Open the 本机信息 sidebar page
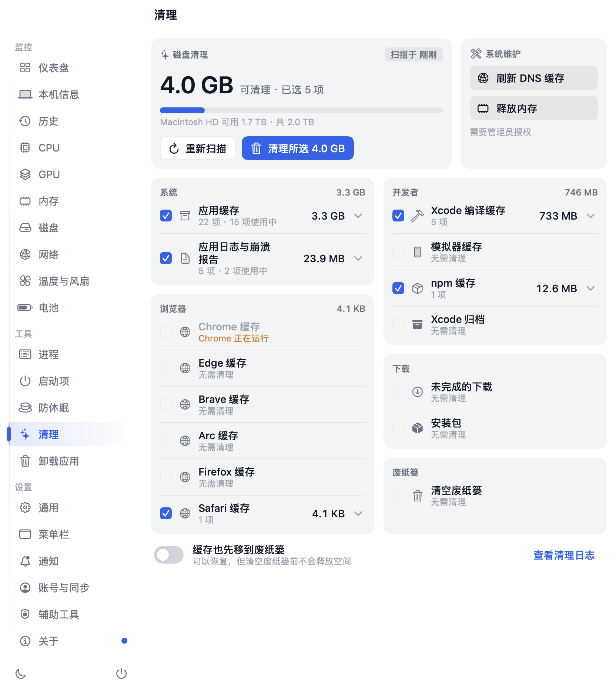This screenshot has height=694, width=616. point(69,94)
